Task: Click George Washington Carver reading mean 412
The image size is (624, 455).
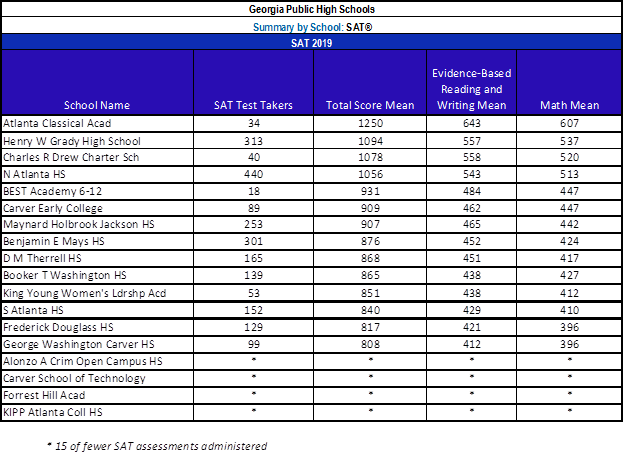Action: click(472, 344)
